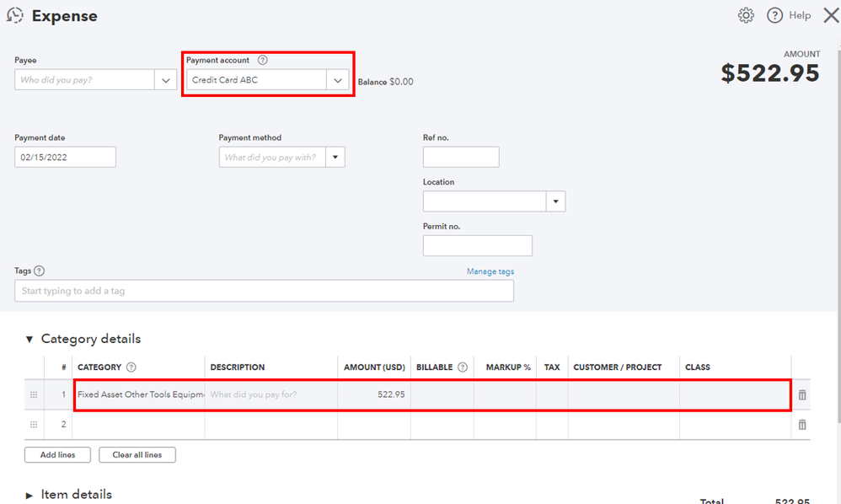Viewport: 841px width, 504px height.
Task: Open the Location dropdown arrow
Action: [555, 201]
